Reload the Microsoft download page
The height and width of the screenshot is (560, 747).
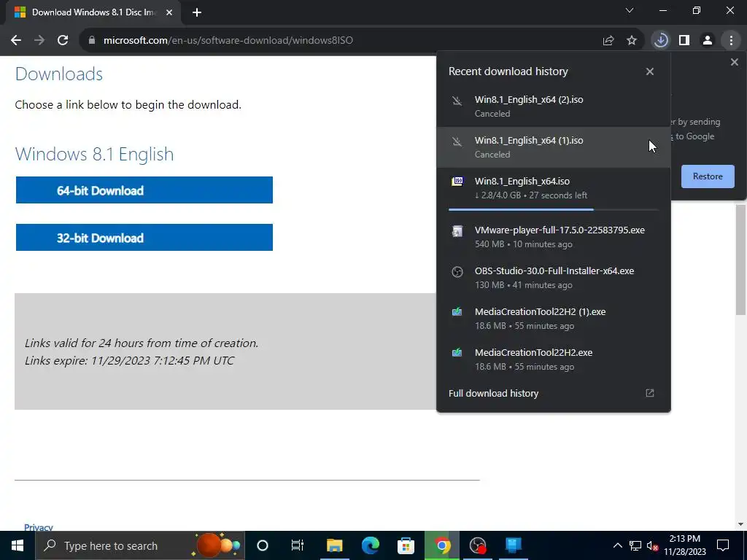point(63,41)
